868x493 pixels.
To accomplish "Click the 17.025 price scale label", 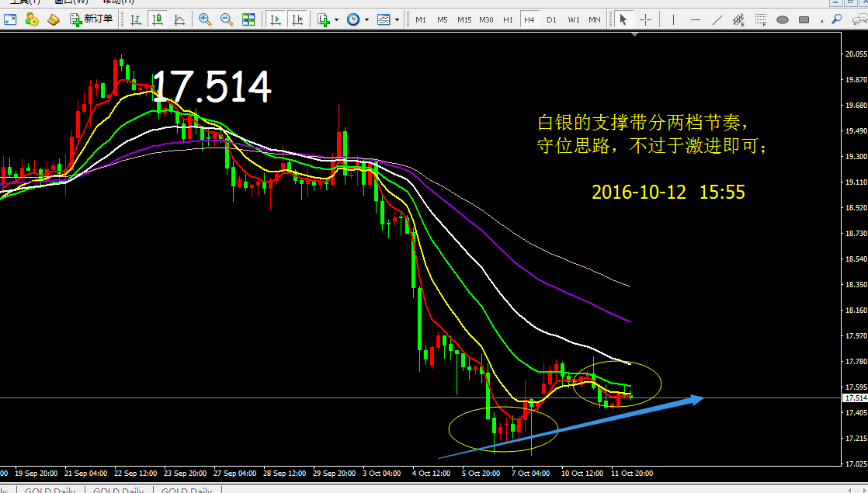I will coord(856,463).
